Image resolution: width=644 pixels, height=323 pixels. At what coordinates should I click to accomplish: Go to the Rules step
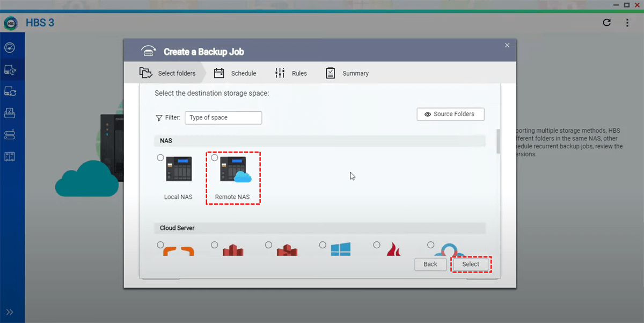click(x=291, y=73)
